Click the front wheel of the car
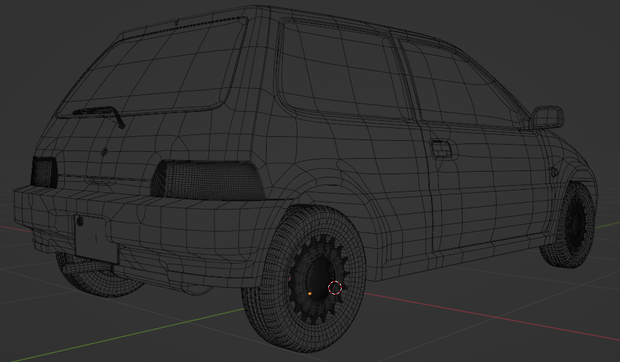 (568, 224)
